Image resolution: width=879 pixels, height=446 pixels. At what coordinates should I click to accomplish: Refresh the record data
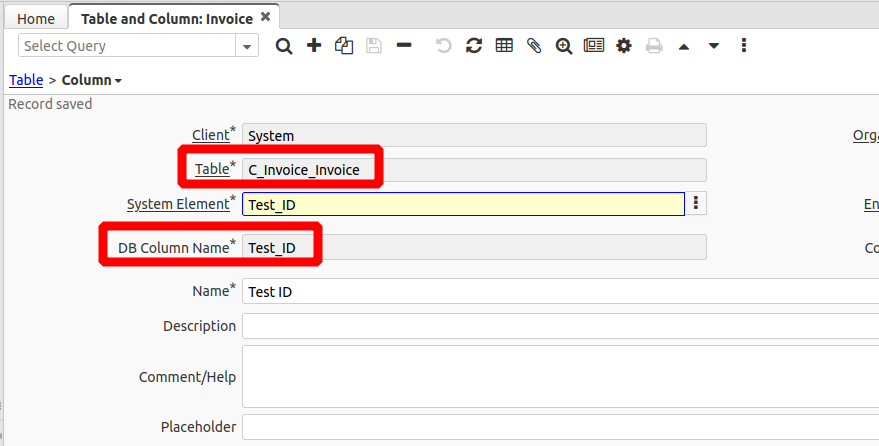click(x=474, y=46)
